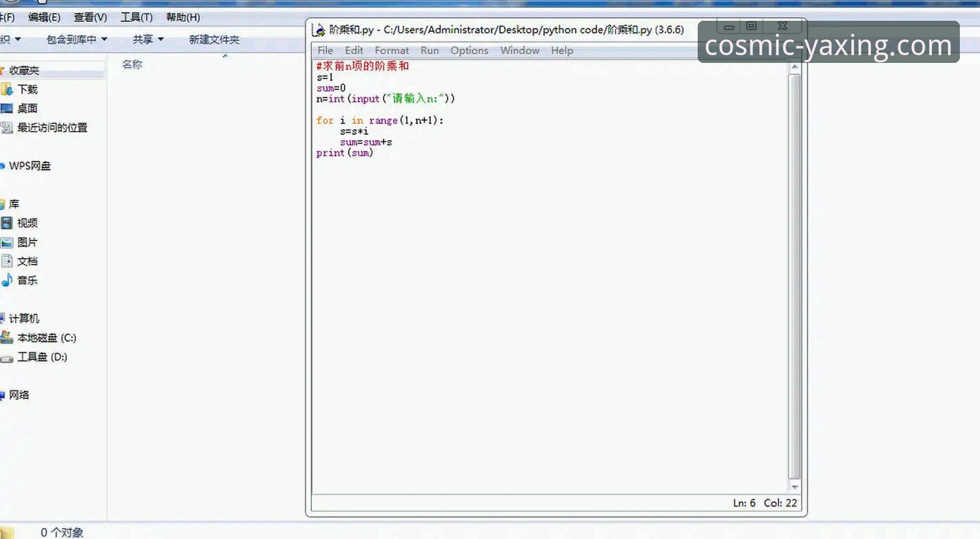Click the sort arrow above the 名称 column

coord(225,56)
